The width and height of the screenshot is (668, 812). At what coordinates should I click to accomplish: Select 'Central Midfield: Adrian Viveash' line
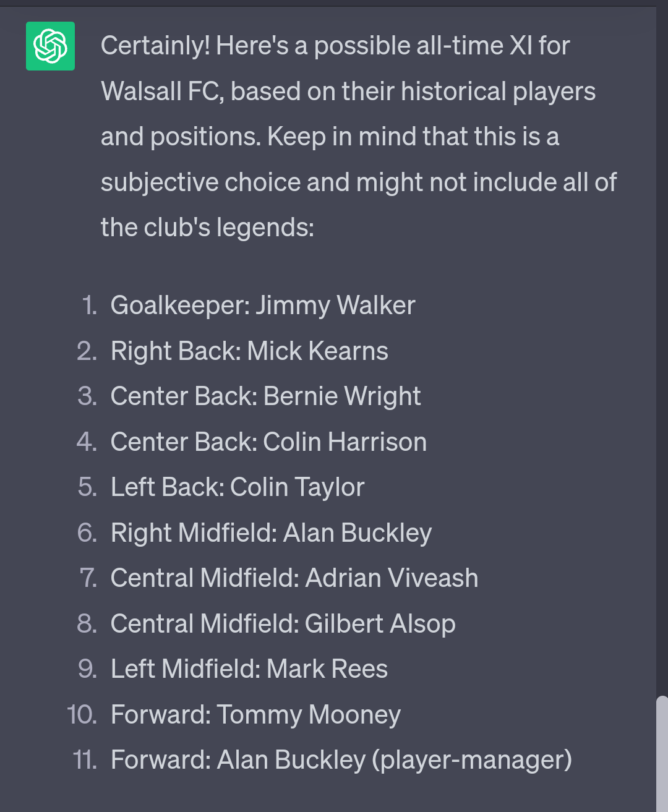coord(294,578)
